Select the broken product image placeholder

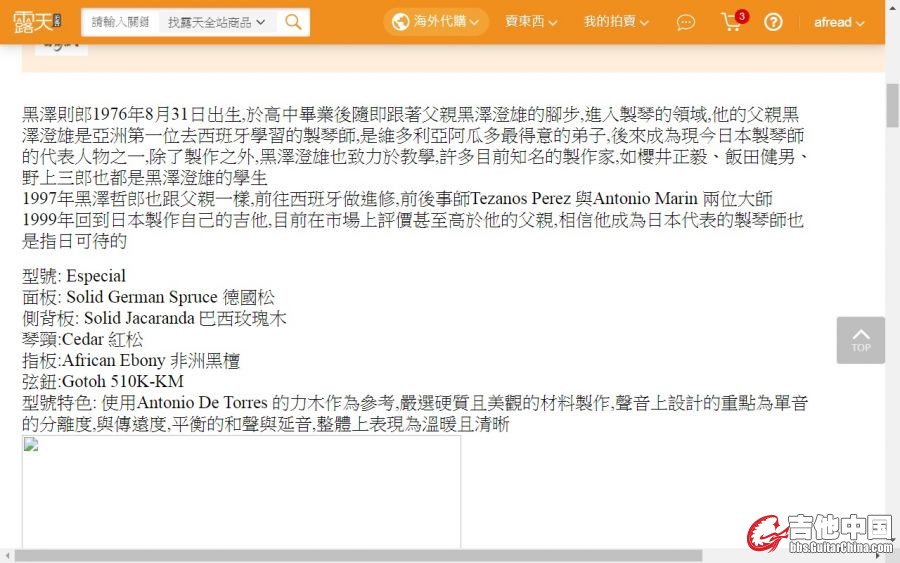point(241,491)
